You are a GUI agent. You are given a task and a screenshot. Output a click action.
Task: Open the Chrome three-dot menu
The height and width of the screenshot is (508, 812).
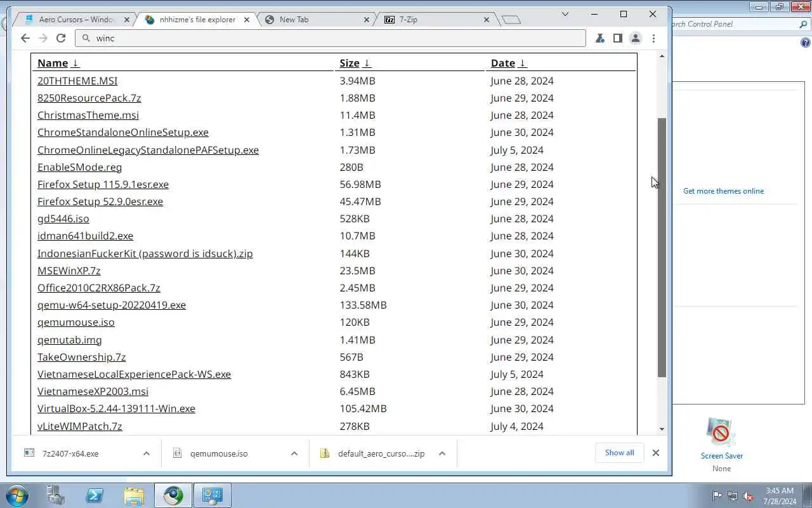[653, 38]
